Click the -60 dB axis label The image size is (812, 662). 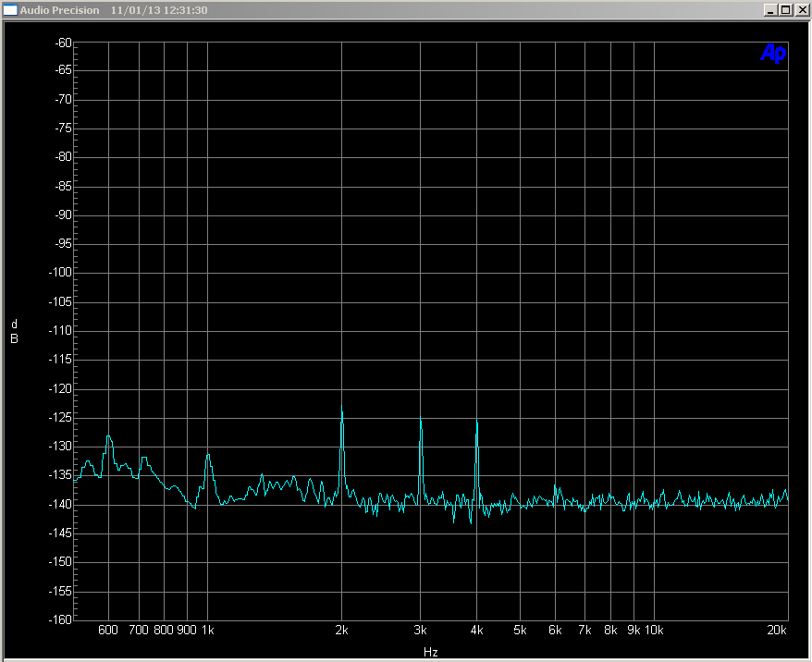point(63,43)
